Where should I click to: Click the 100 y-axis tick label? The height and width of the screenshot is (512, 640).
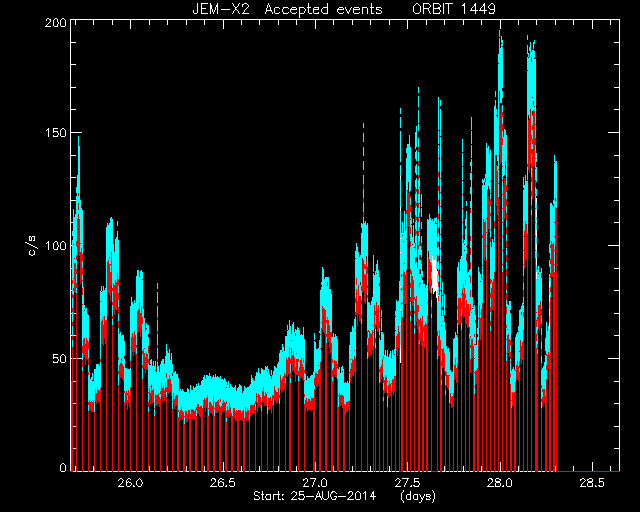coord(56,246)
